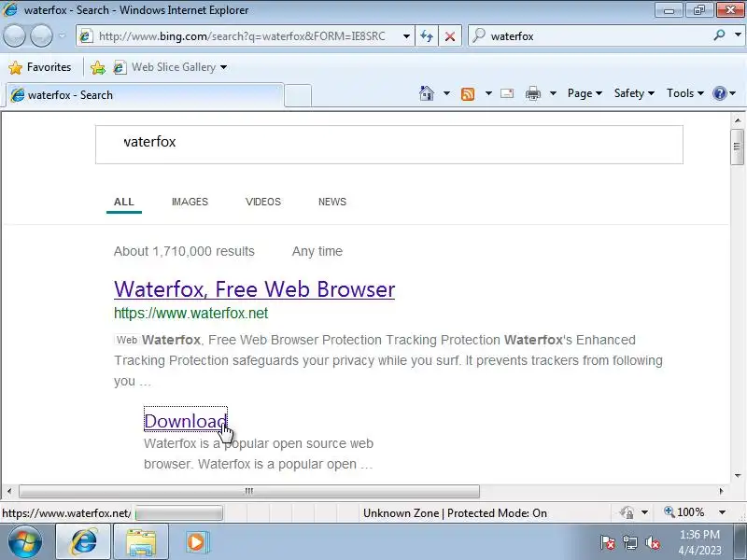Open a new blank tab
Image resolution: width=747 pixels, height=560 pixels.
pyautogui.click(x=298, y=96)
